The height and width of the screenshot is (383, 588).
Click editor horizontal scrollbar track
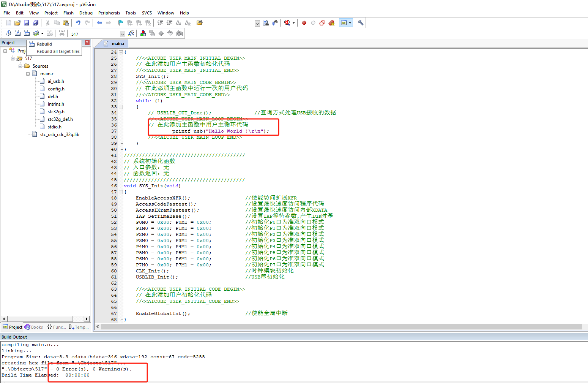[342, 327]
